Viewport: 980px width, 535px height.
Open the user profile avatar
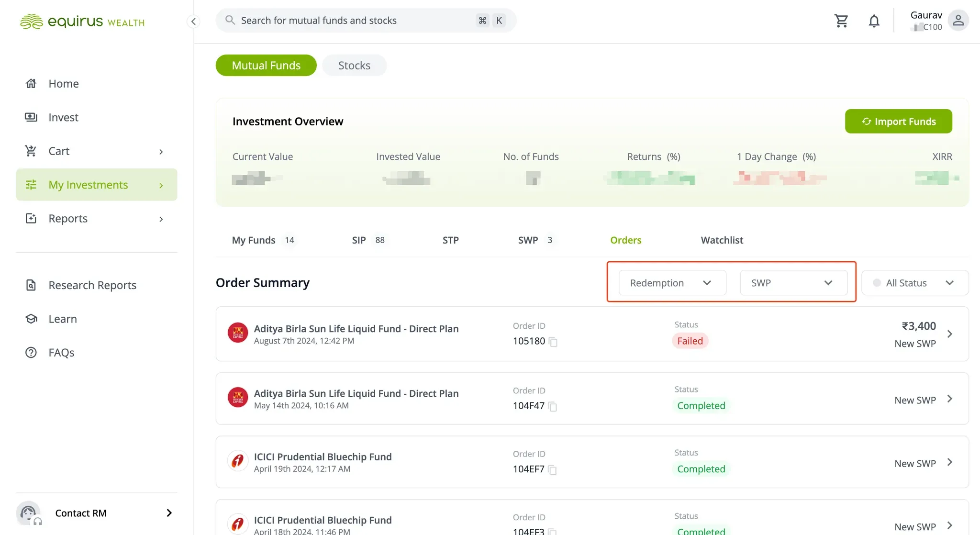click(958, 21)
